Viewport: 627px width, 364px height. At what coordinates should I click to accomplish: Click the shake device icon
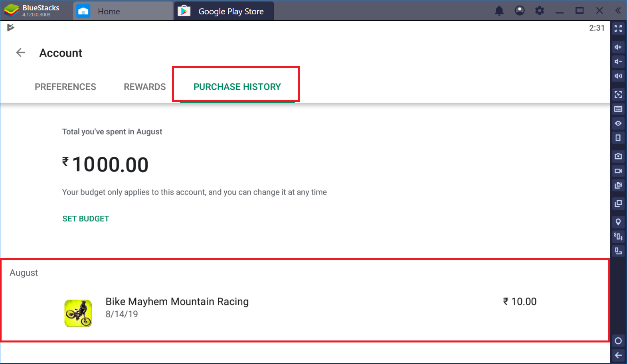tap(618, 236)
